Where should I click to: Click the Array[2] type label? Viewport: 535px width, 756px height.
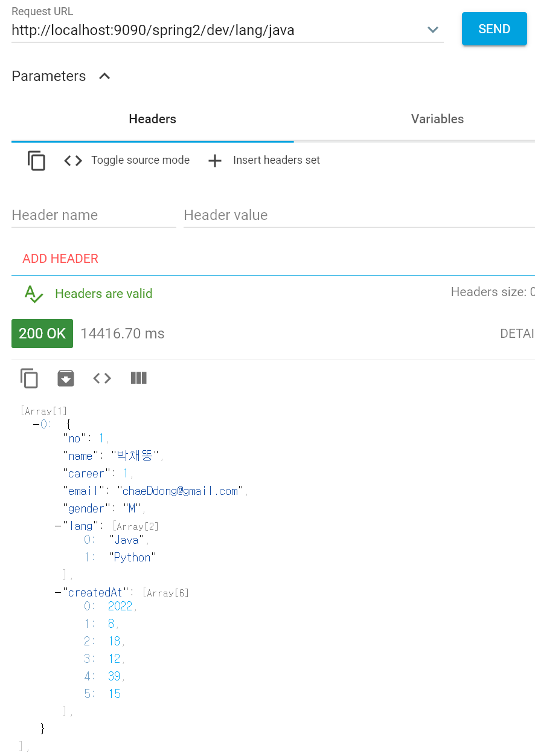(136, 526)
